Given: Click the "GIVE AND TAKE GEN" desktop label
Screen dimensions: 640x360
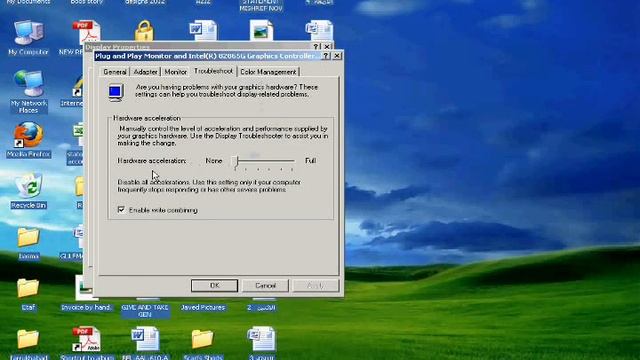Looking at the screenshot, I should pyautogui.click(x=145, y=311).
